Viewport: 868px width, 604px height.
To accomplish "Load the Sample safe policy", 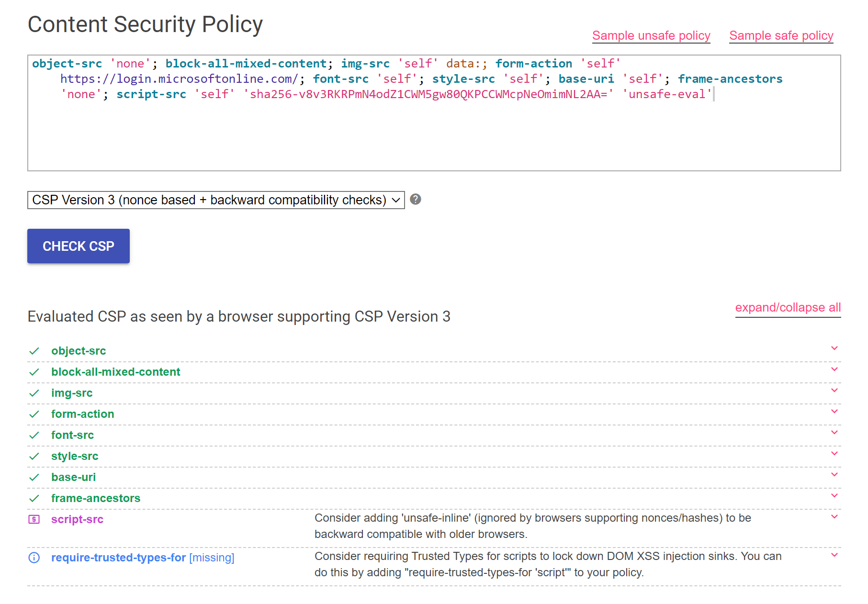I will (x=781, y=36).
